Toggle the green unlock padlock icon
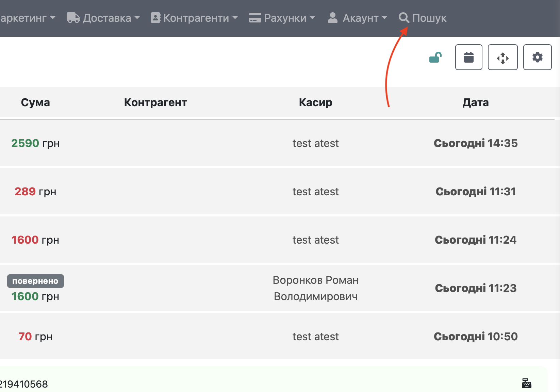 (x=435, y=58)
